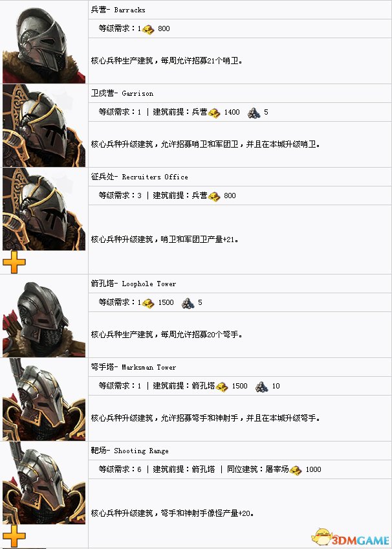The width and height of the screenshot is (392, 549).
Task: Click the gold plus icon under Shooting Range
Action: (14, 536)
